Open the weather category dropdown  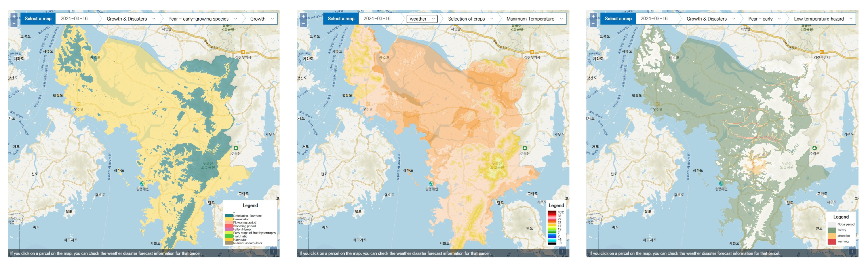point(422,19)
